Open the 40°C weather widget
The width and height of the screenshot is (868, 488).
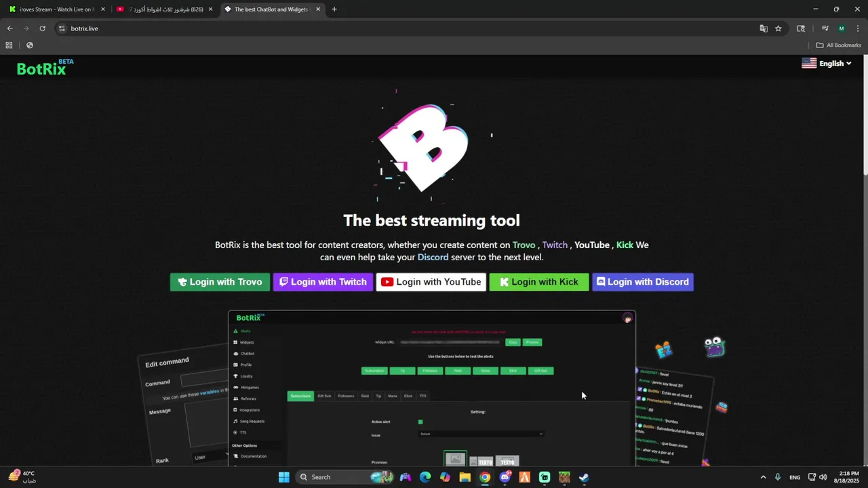tap(22, 477)
